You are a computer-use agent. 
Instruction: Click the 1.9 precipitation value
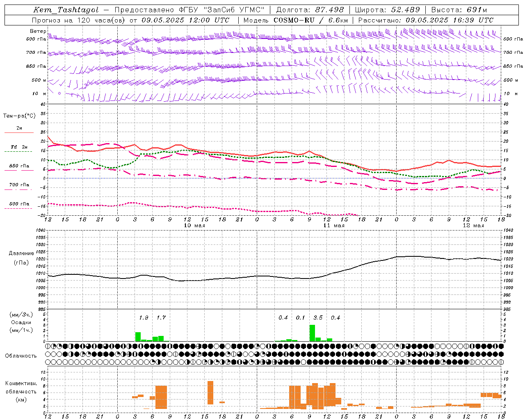[144, 318]
